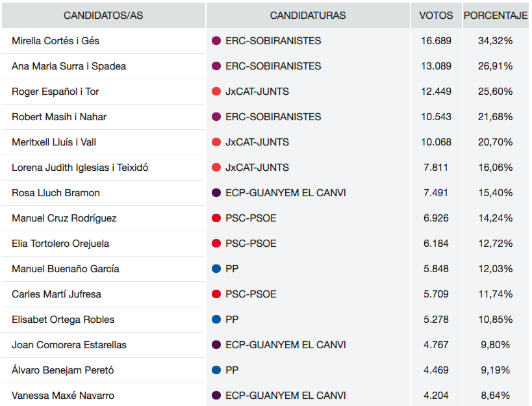Image resolution: width=532 pixels, height=406 pixels.
Task: Click the blue PP dot in Manuel Buenaño's row
Action: (x=217, y=269)
